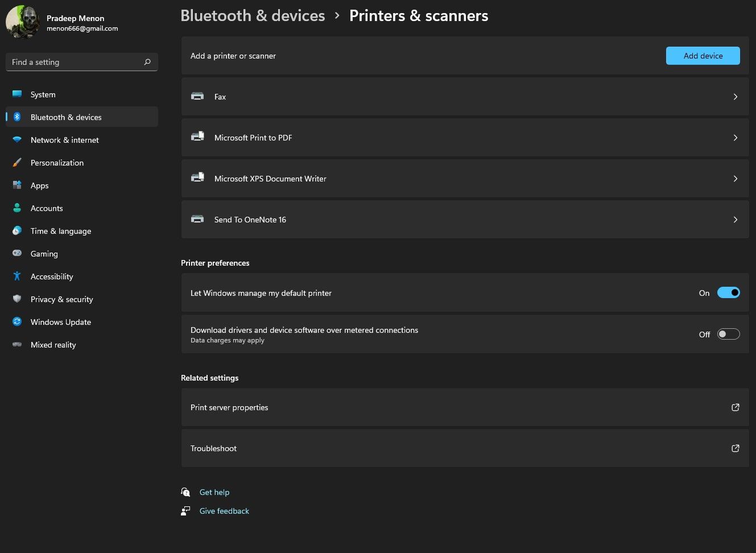This screenshot has width=756, height=553.
Task: Go to Personalization in the sidebar
Action: 57,163
